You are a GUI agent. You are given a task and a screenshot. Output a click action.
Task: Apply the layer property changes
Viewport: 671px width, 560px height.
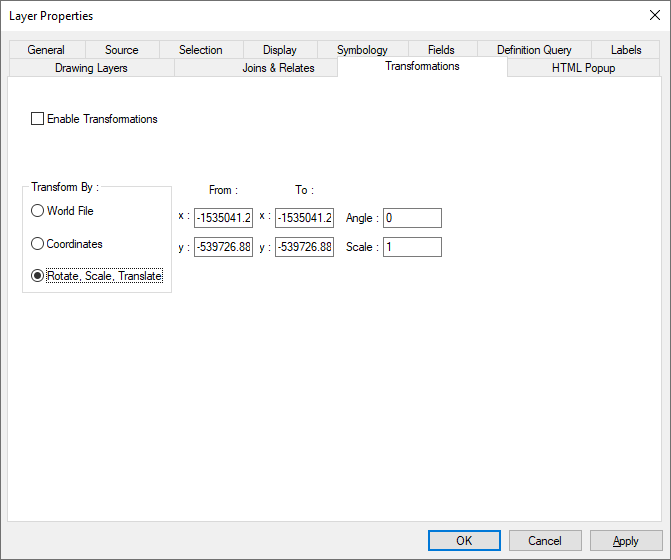626,540
